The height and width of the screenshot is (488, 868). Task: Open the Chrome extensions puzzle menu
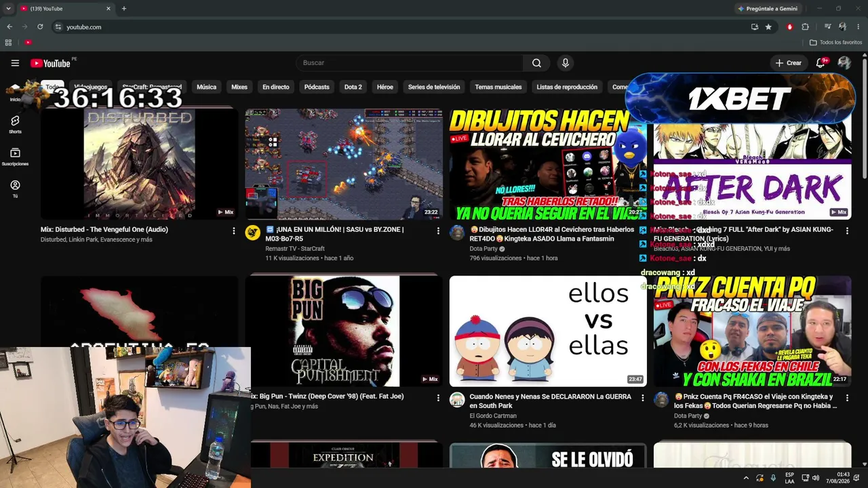point(806,27)
